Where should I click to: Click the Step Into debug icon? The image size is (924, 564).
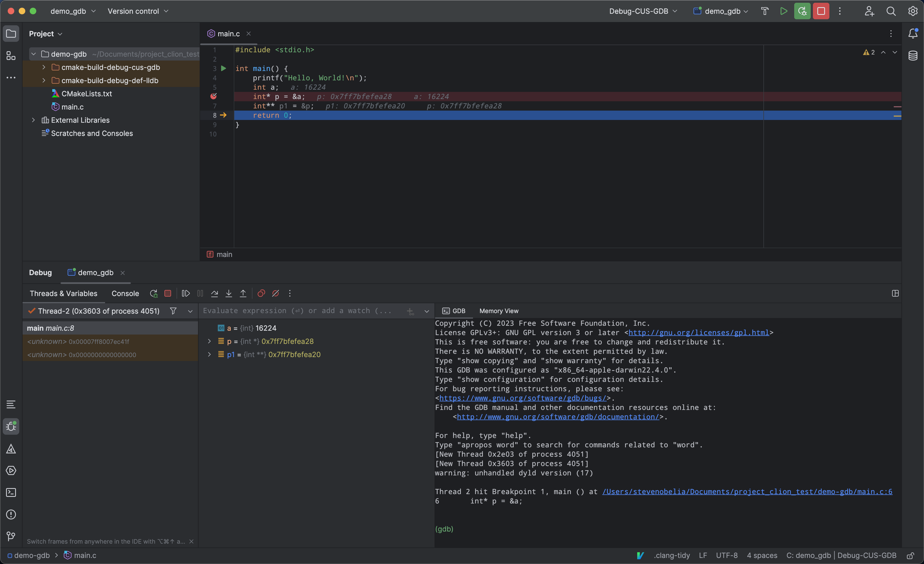point(229,294)
